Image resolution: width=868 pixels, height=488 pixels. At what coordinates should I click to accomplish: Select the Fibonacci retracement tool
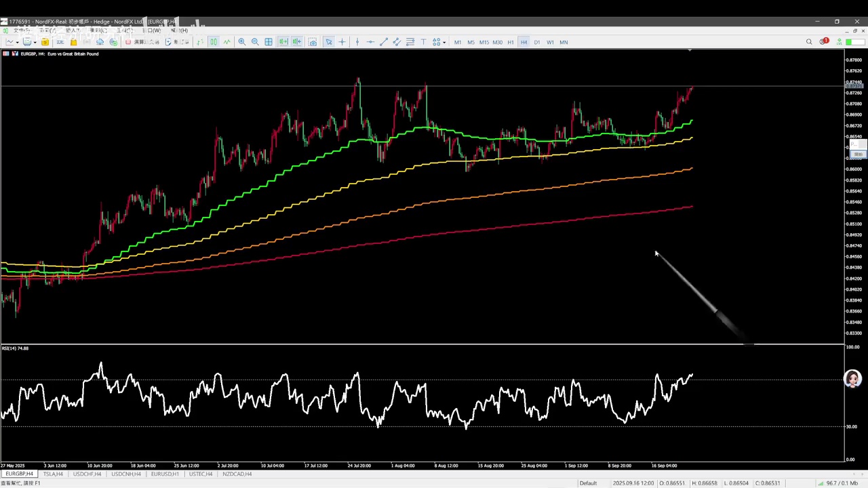pyautogui.click(x=410, y=42)
